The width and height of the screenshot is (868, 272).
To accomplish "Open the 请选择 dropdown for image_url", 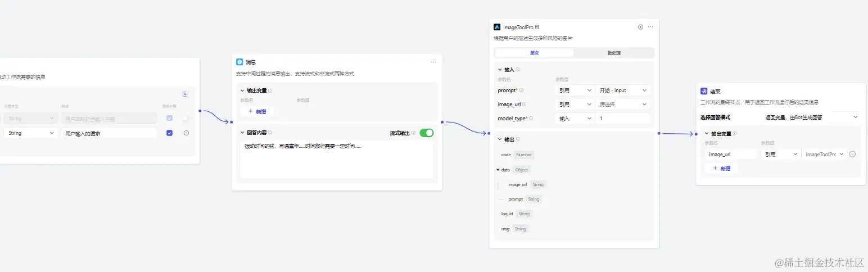I will pyautogui.click(x=623, y=105).
